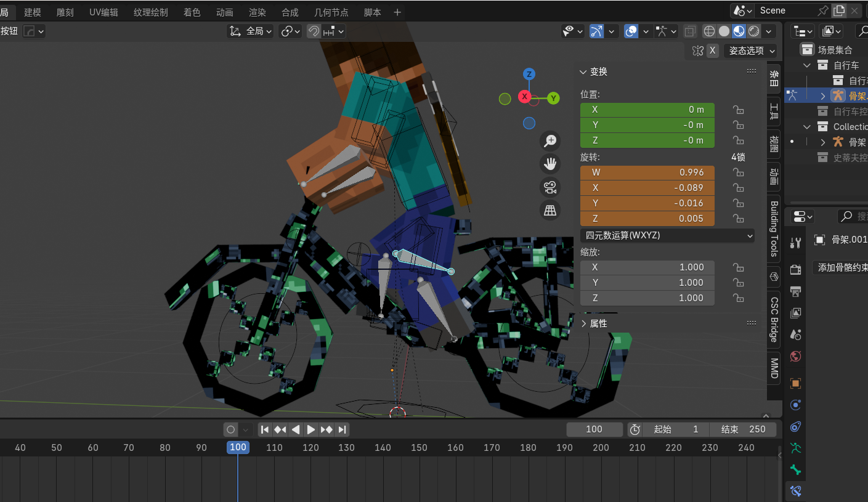Open the Building Tools sidebar tab
Image resolution: width=868 pixels, height=502 pixels.
774,229
